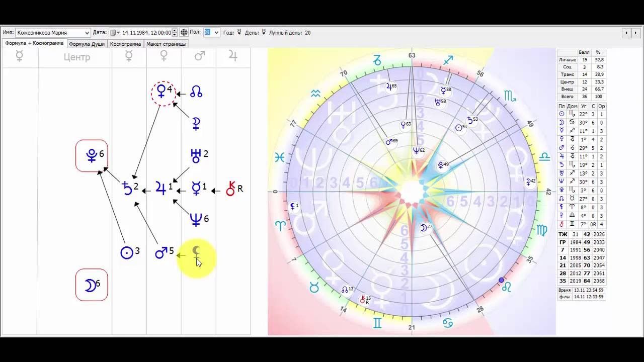Select the Sagittarius sign on chart rim
Viewport: 644px width, 362px height.
click(448, 60)
